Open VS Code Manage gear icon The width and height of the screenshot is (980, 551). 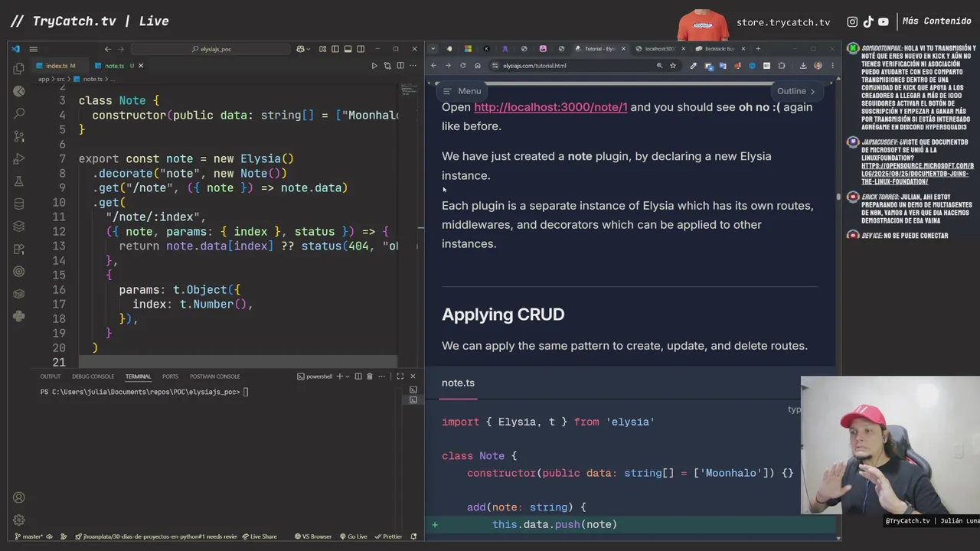click(19, 520)
